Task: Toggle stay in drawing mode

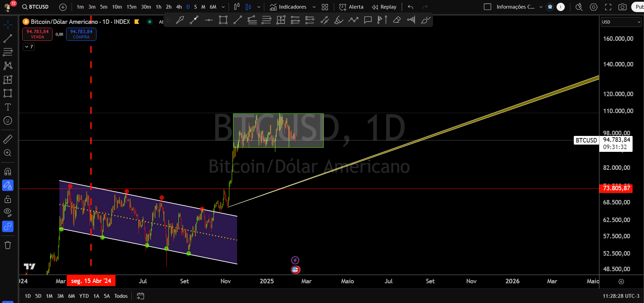Action: (x=8, y=185)
